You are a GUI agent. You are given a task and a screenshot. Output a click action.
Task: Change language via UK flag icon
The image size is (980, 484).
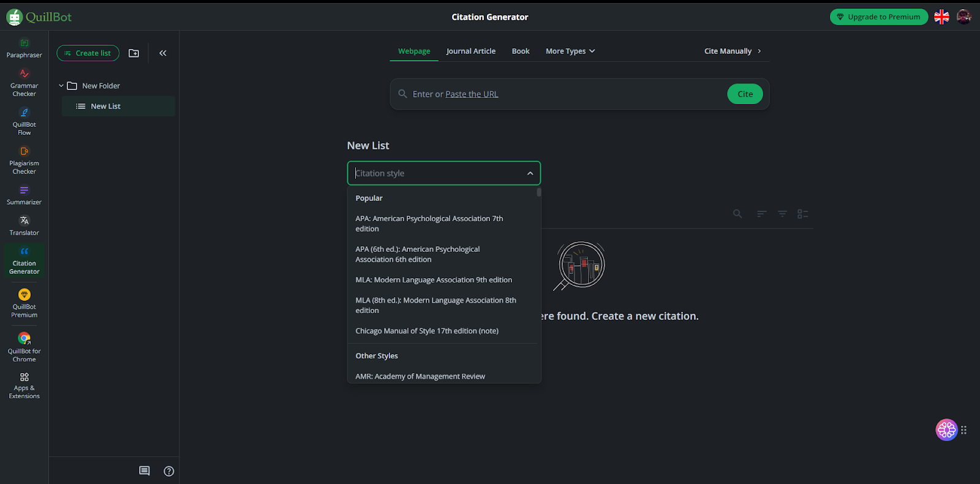942,17
